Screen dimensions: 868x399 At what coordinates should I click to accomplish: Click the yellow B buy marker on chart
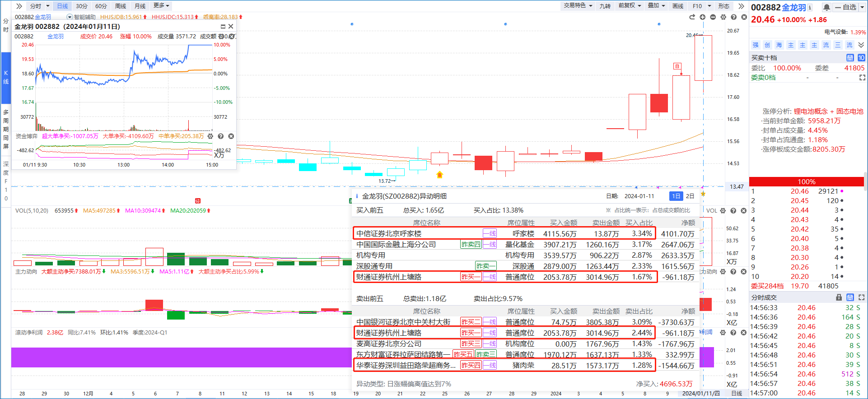tap(439, 175)
